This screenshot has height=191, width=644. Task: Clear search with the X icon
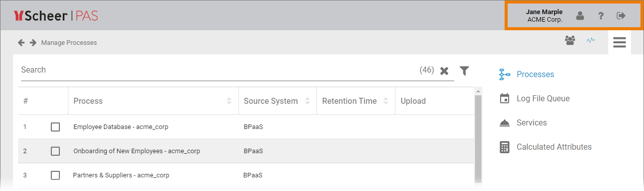tap(444, 71)
